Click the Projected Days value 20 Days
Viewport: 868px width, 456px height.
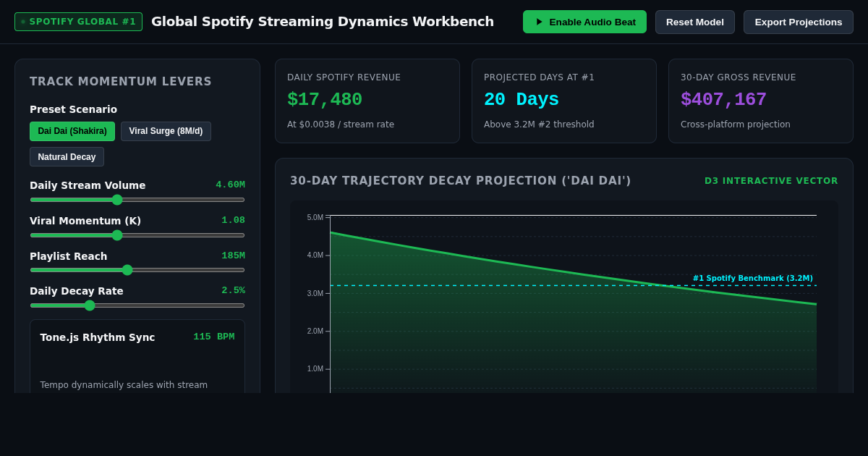tap(522, 100)
